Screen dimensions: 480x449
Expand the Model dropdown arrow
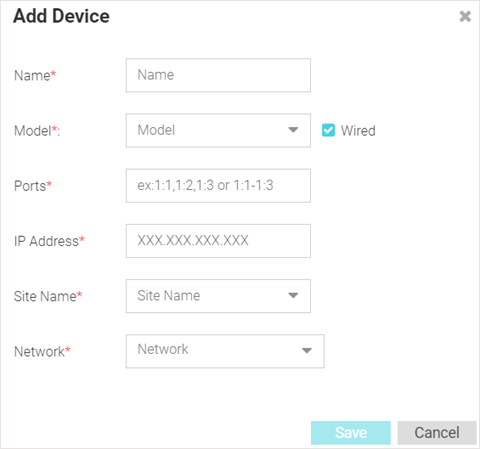point(293,130)
